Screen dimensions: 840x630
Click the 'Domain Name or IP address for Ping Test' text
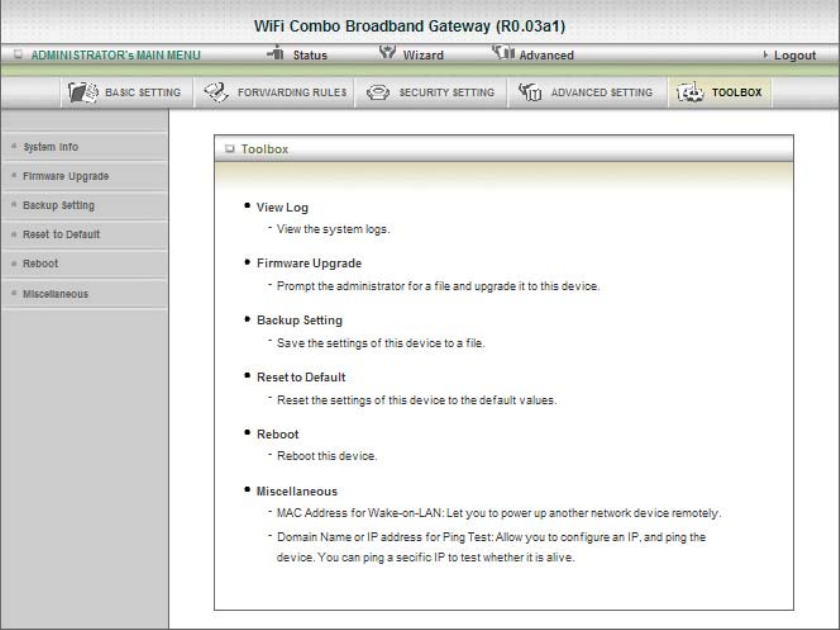(x=491, y=547)
